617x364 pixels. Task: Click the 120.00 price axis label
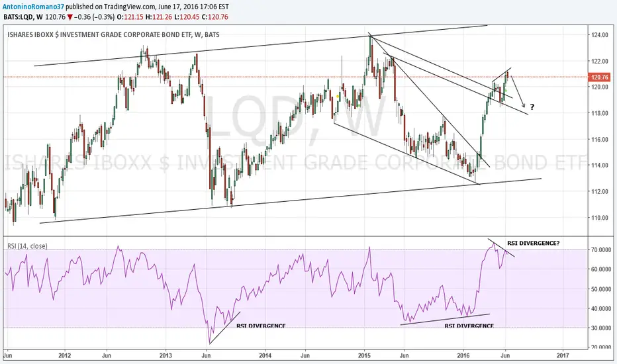point(600,87)
